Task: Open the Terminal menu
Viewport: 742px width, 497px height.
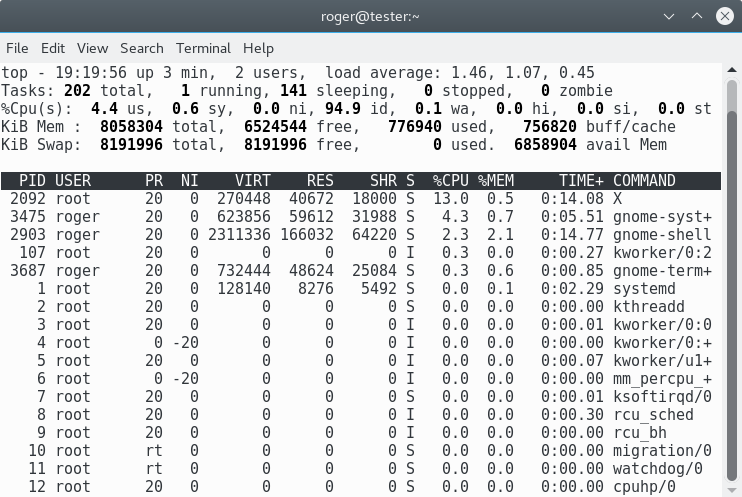Action: (x=203, y=48)
